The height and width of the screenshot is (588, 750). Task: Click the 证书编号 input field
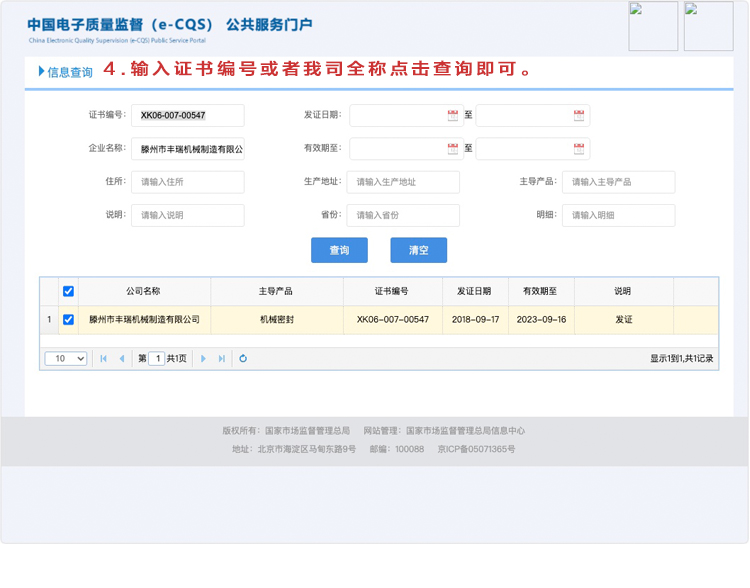point(187,116)
